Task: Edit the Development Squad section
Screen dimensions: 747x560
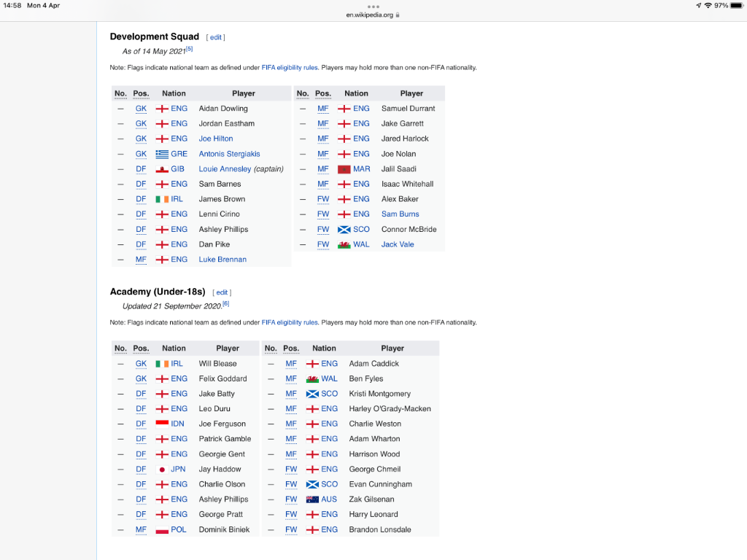Action: [216, 37]
